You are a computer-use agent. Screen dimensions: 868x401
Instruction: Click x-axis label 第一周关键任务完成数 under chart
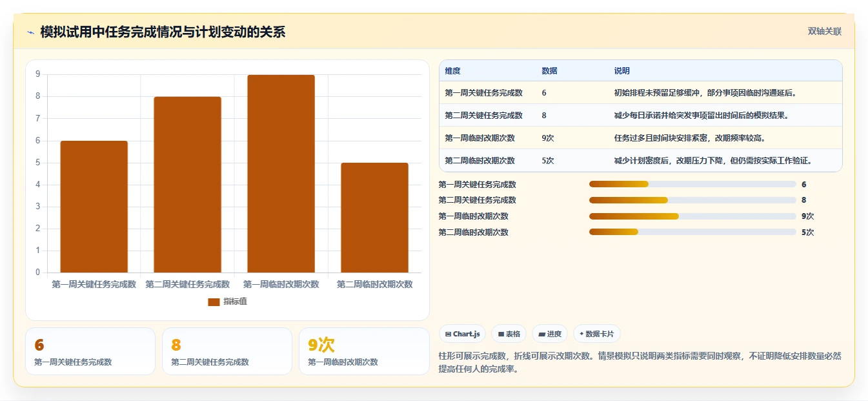94,284
